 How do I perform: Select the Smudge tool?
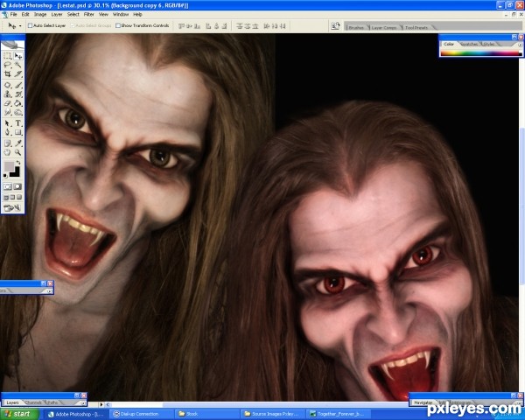tap(7, 112)
